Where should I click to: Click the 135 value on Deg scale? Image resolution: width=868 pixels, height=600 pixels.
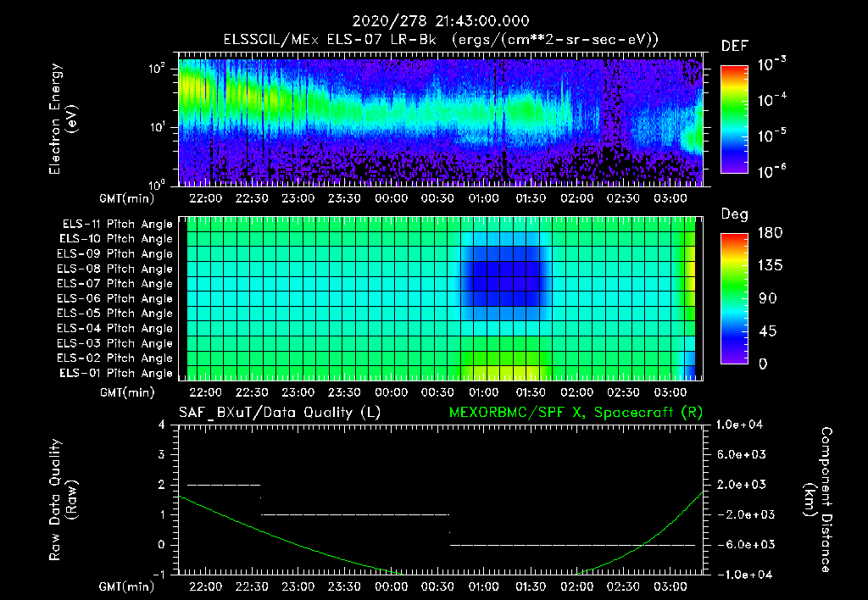pyautogui.click(x=770, y=266)
